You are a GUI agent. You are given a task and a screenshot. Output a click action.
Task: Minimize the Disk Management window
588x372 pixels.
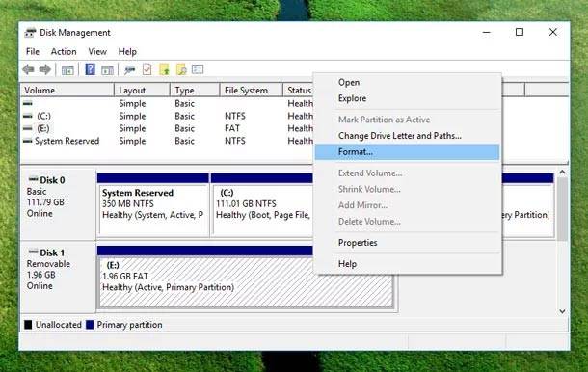point(487,33)
